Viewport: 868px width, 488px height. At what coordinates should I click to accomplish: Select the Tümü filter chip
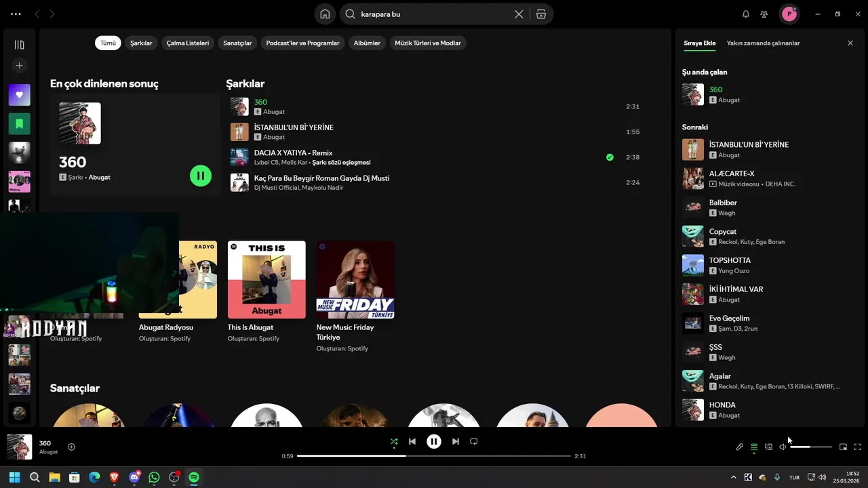(x=108, y=43)
